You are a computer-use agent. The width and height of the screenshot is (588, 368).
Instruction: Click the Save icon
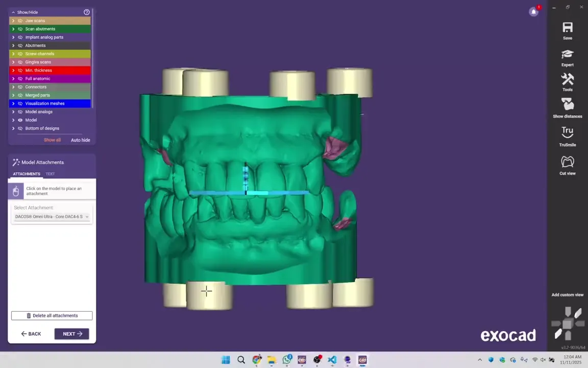coord(568,28)
